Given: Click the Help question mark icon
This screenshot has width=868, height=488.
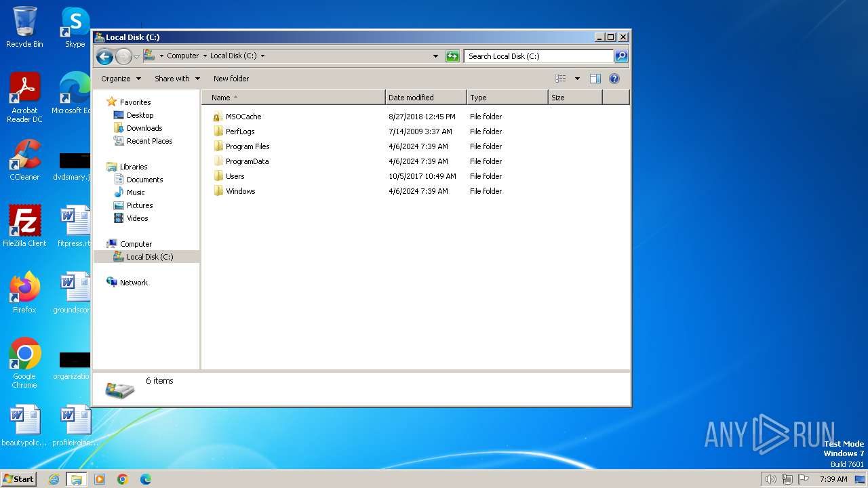Looking at the screenshot, I should [x=614, y=79].
